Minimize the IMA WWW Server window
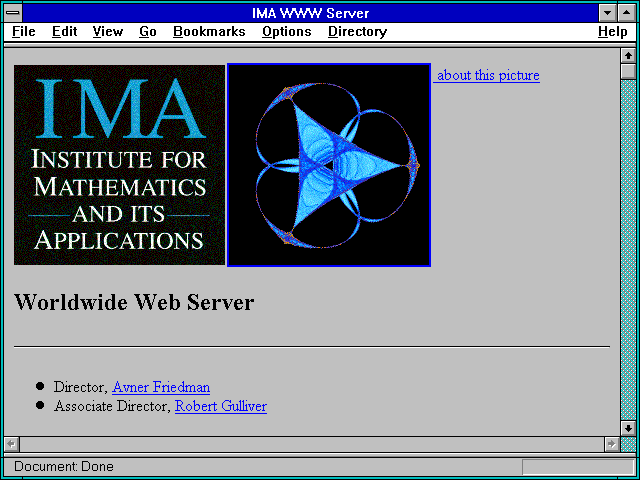Viewport: 640px width, 480px height. point(607,13)
